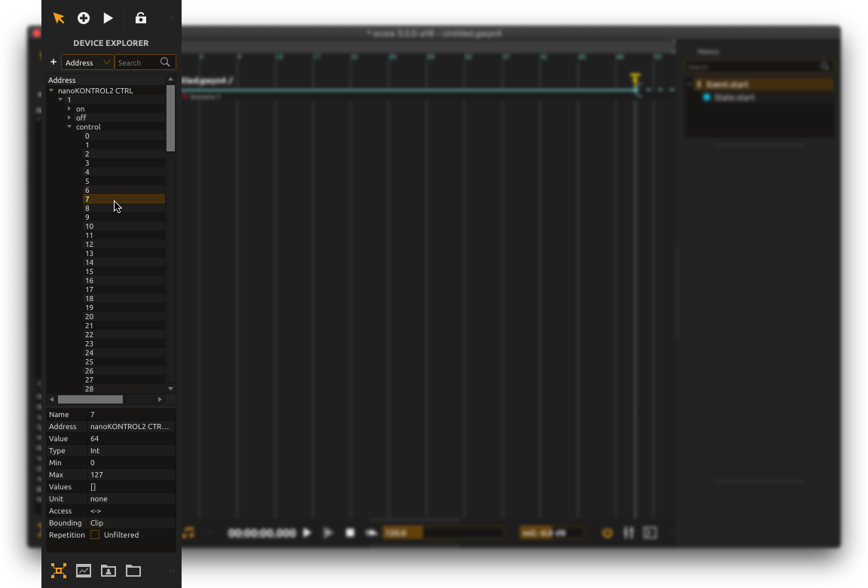Select control item 0

pos(124,136)
